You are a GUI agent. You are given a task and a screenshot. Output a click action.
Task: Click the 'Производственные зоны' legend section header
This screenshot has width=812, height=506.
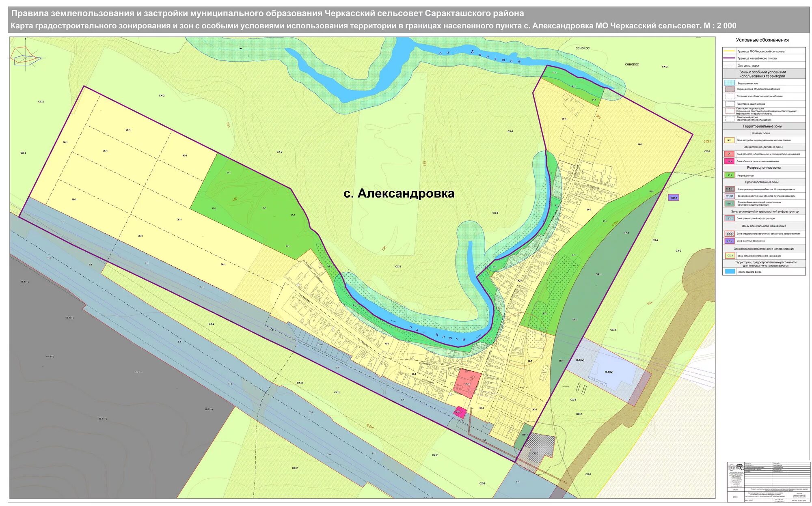coord(762,182)
